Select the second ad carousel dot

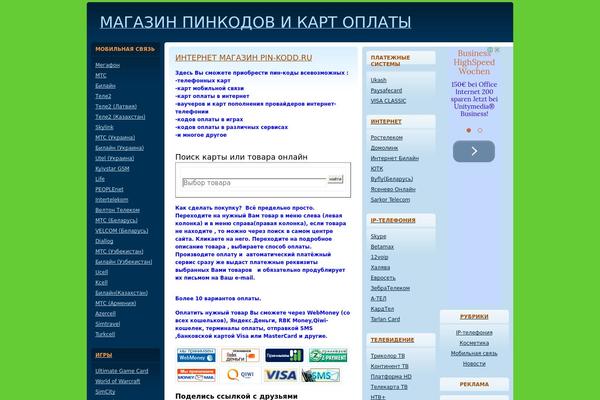(x=480, y=130)
